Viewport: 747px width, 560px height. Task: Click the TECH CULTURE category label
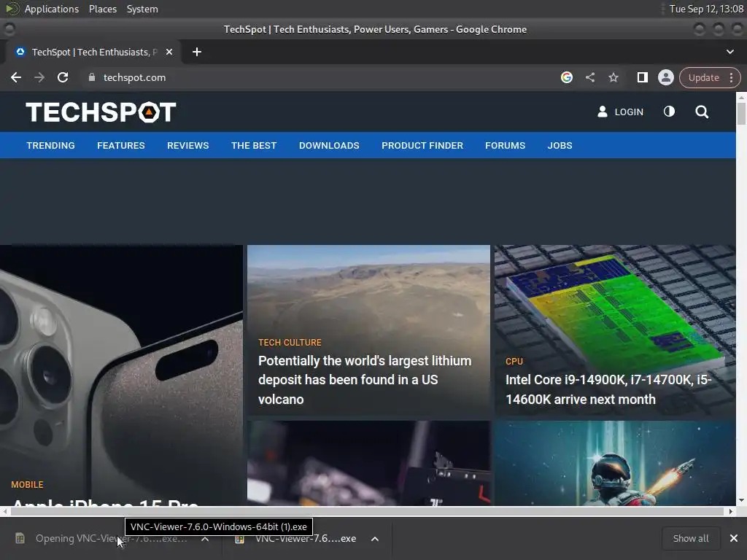click(290, 343)
